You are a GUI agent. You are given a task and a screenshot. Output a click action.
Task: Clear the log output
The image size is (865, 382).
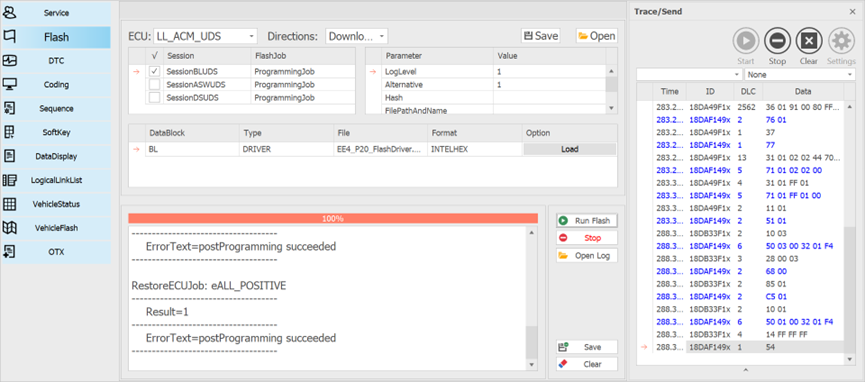coord(586,364)
